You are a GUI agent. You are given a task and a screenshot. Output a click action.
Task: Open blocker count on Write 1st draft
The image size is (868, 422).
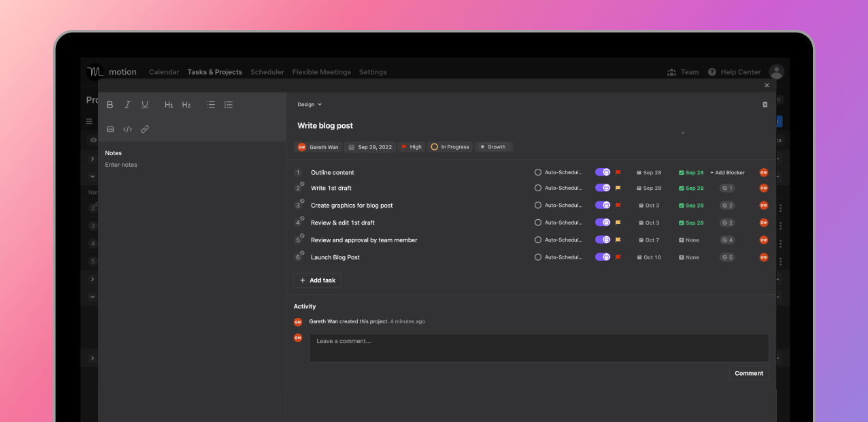[x=727, y=188]
